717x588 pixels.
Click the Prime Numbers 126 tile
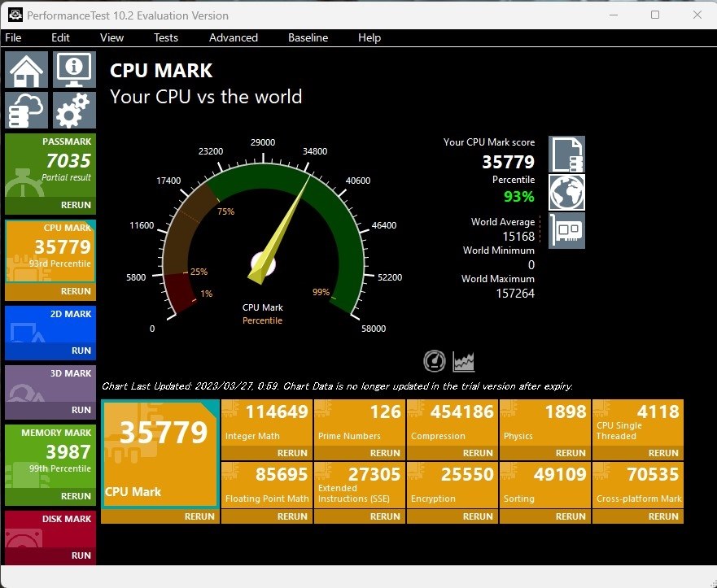[360, 423]
